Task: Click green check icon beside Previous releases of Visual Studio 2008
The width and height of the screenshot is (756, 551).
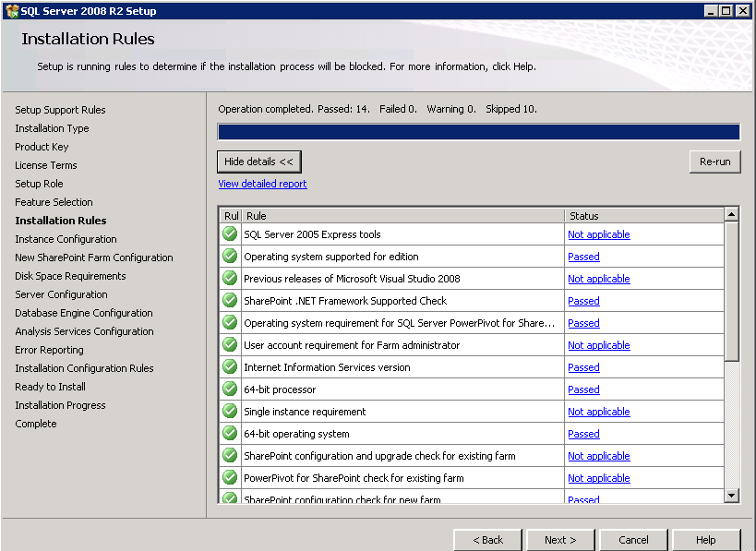Action: (x=230, y=278)
